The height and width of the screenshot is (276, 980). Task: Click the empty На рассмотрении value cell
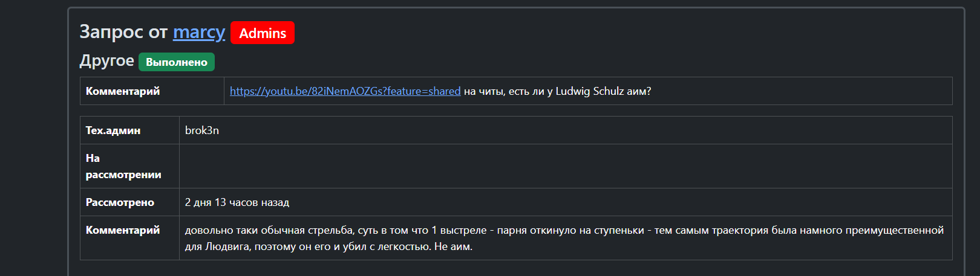(565, 166)
